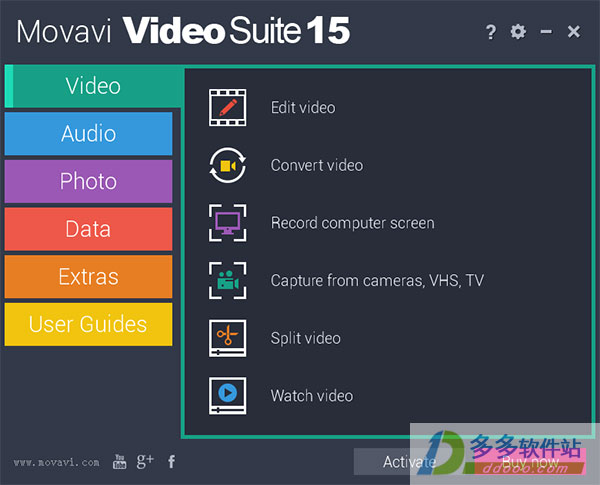Switch to the Photo tab
The height and width of the screenshot is (485, 600).
[88, 181]
